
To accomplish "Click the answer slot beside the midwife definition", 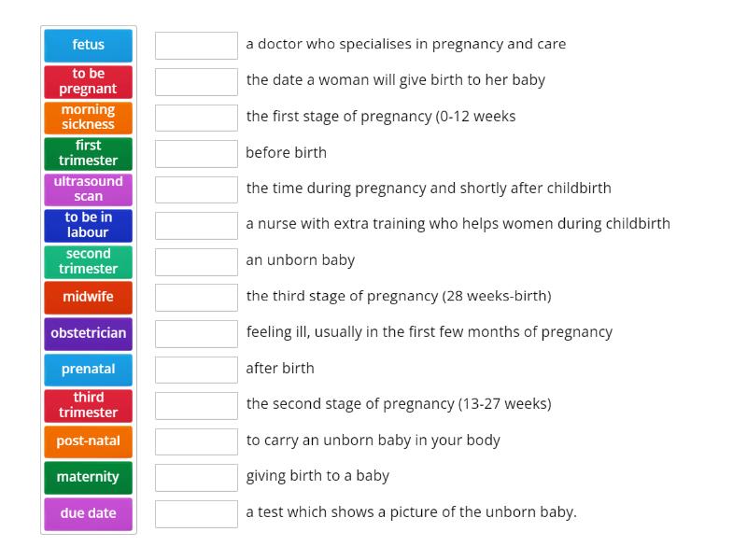I will 196,224.
